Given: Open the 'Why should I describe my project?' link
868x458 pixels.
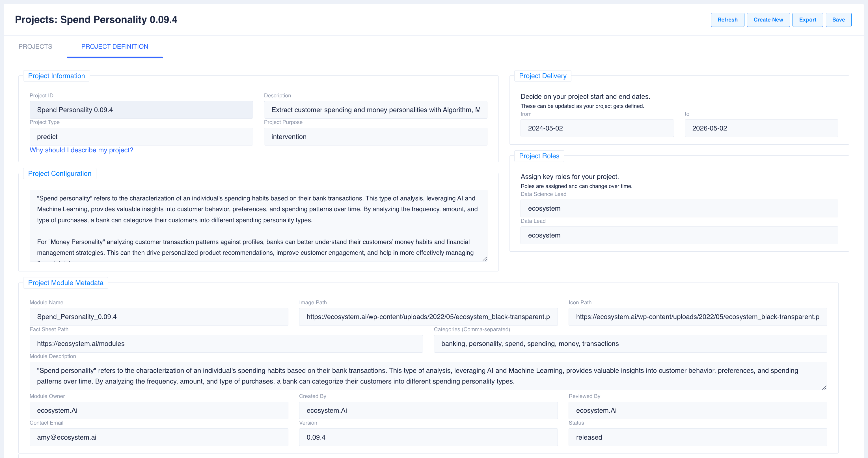Looking at the screenshot, I should (x=81, y=150).
